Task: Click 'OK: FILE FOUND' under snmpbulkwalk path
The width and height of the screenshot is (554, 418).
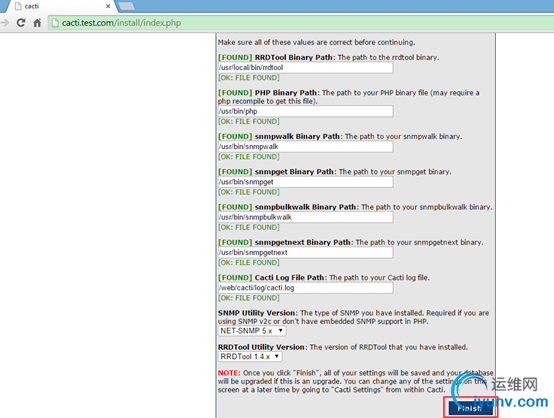Action: (249, 228)
